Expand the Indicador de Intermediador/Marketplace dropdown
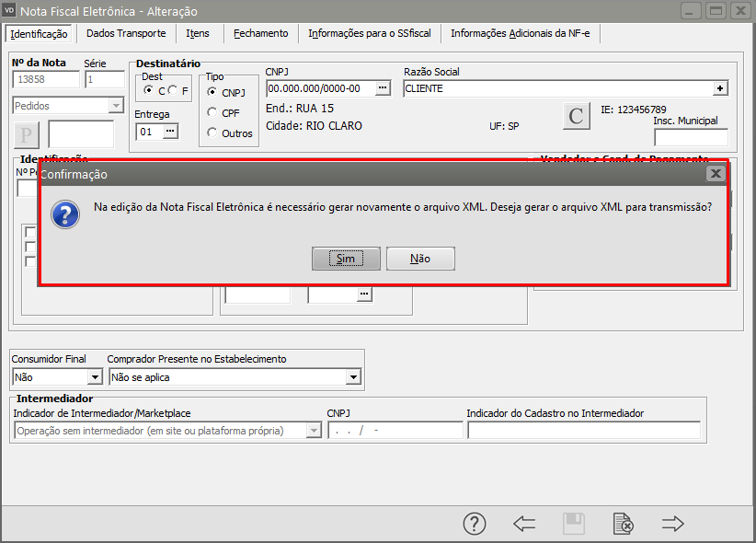 314,431
